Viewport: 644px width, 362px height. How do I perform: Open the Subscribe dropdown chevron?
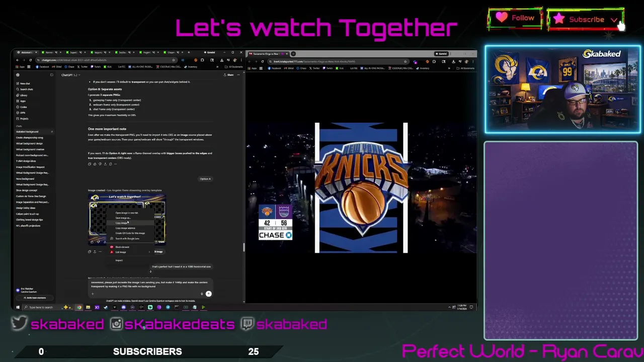pos(615,20)
